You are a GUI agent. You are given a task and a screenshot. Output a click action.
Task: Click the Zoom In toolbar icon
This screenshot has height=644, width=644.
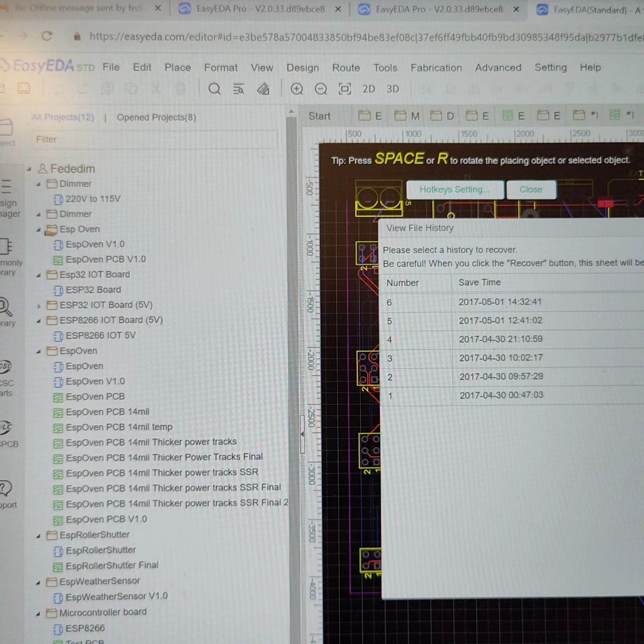(x=297, y=89)
